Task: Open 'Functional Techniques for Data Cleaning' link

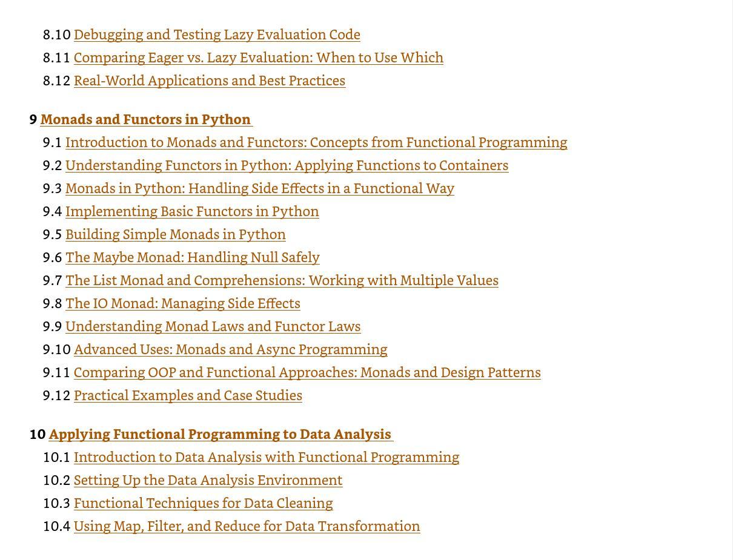Action: (x=204, y=503)
